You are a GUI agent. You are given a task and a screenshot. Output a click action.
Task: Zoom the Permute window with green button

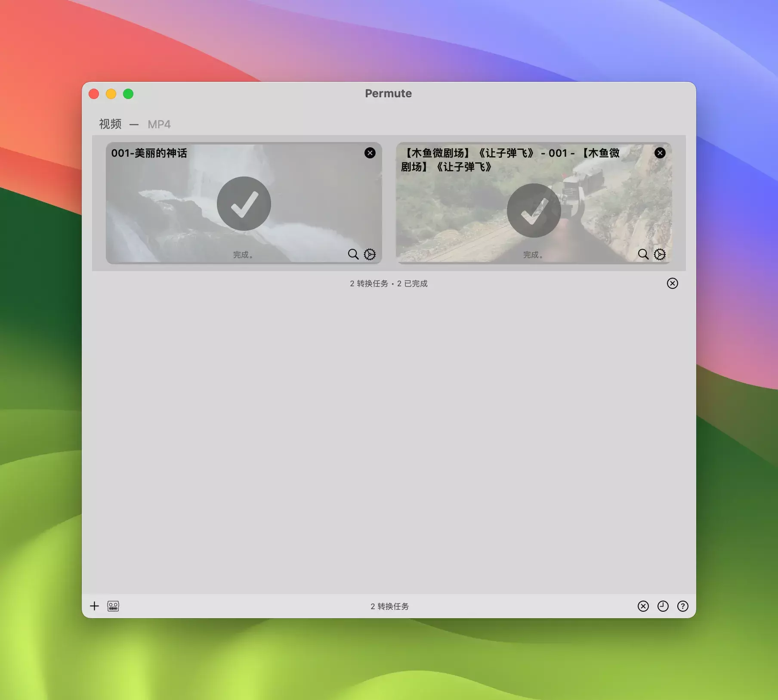(128, 94)
